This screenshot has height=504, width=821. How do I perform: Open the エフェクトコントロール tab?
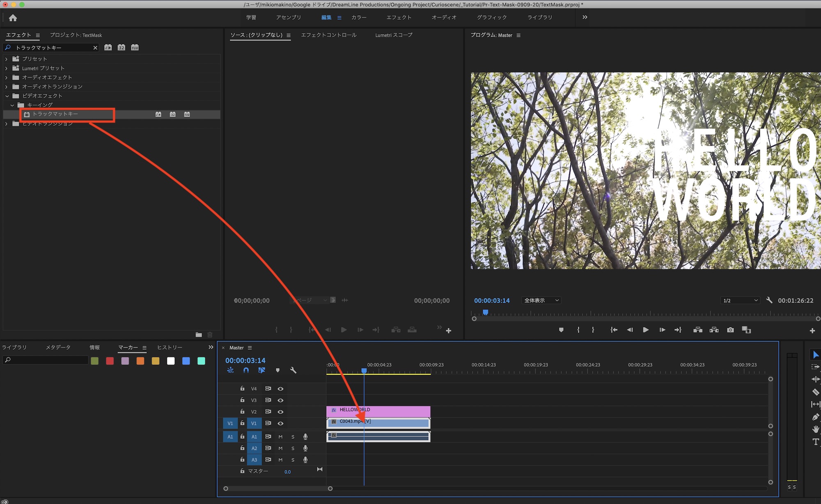(328, 35)
